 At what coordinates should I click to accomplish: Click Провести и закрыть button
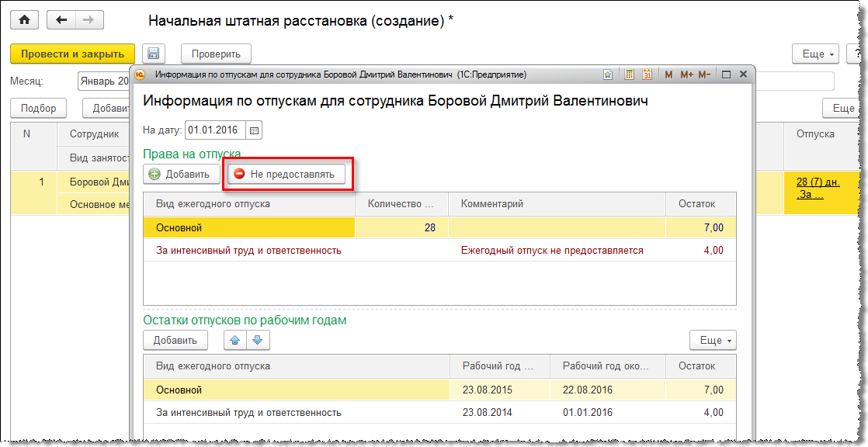click(72, 54)
